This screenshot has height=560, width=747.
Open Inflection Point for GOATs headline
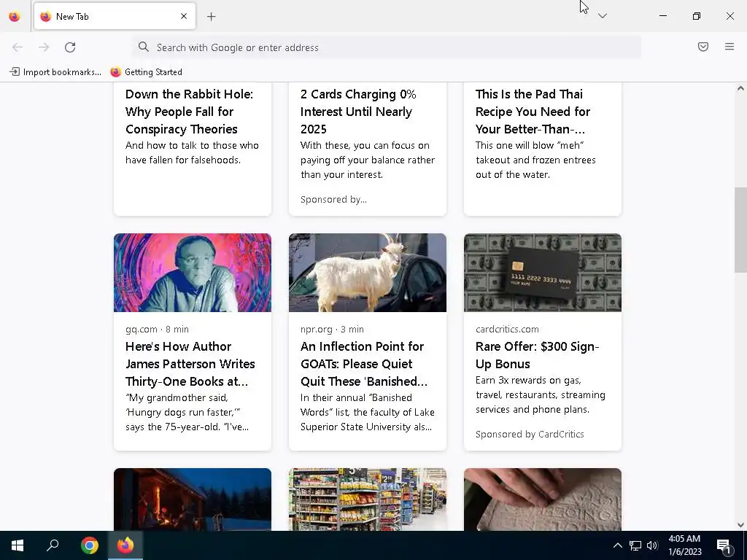tap(364, 364)
